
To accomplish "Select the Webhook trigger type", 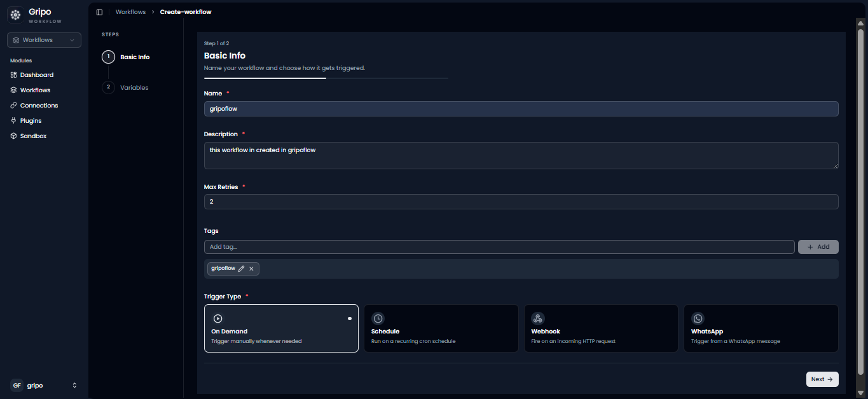I will pyautogui.click(x=601, y=328).
